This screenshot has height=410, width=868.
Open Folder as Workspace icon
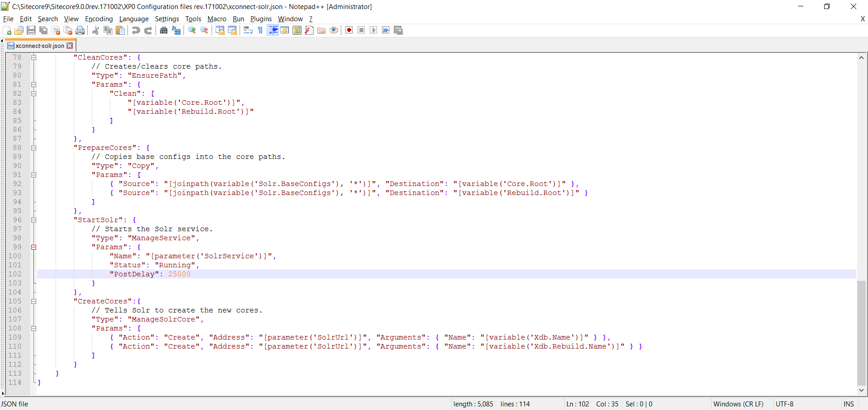pos(321,30)
